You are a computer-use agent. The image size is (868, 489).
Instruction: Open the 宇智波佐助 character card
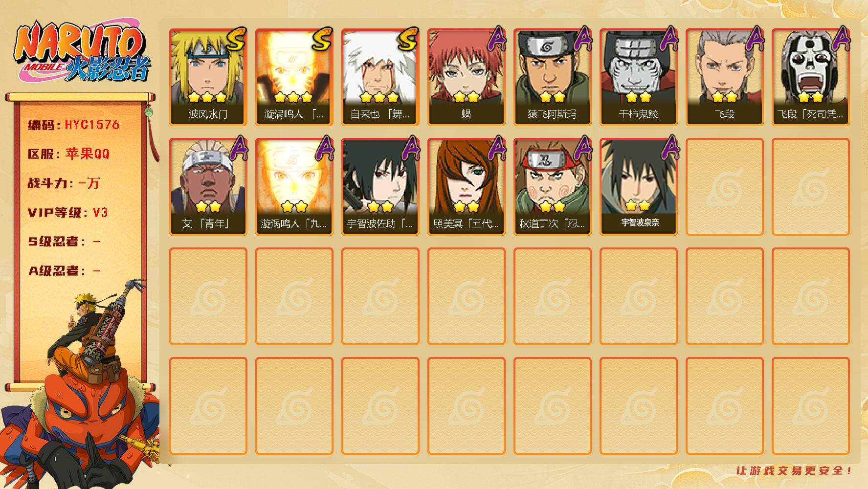click(x=380, y=187)
